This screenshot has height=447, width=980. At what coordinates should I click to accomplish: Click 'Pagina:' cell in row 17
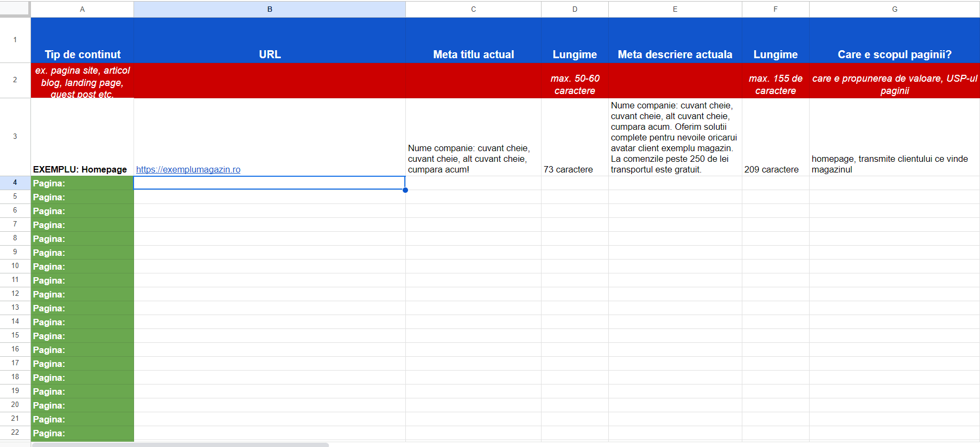click(x=82, y=364)
